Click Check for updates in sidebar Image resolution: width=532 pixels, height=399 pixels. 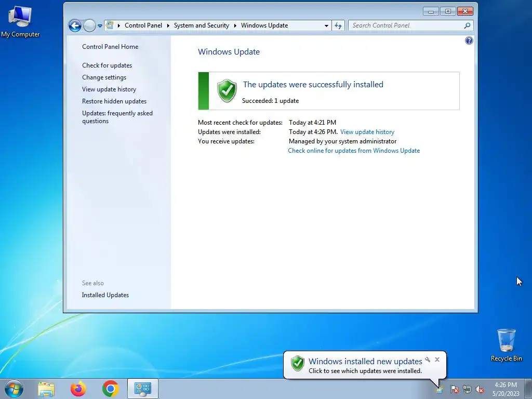coord(107,65)
